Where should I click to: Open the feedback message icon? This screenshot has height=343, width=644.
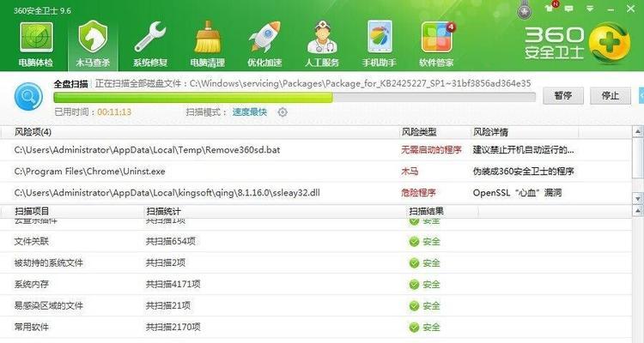(569, 9)
